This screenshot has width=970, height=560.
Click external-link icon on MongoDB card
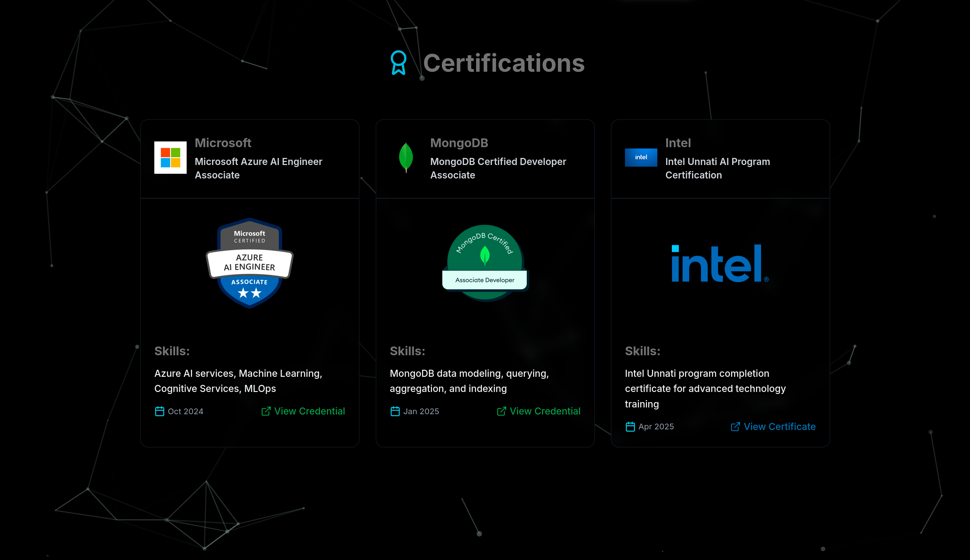point(501,411)
